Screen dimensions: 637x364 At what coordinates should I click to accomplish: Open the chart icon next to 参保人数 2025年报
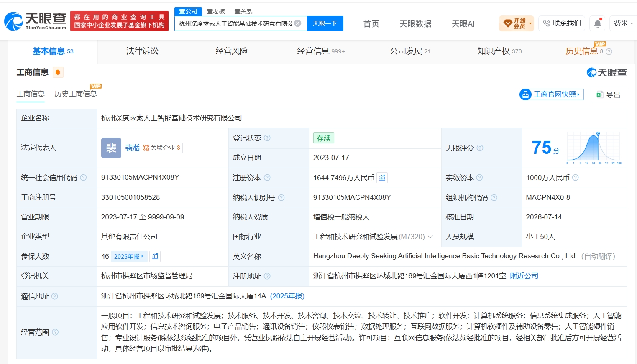pyautogui.click(x=155, y=256)
